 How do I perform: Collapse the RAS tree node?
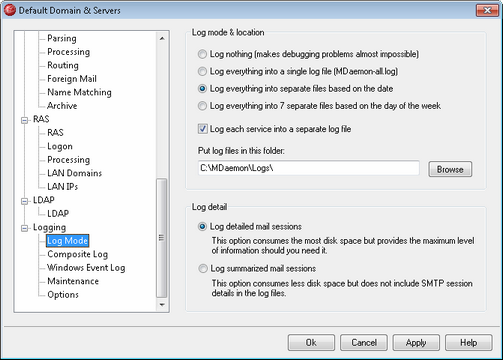[24, 120]
